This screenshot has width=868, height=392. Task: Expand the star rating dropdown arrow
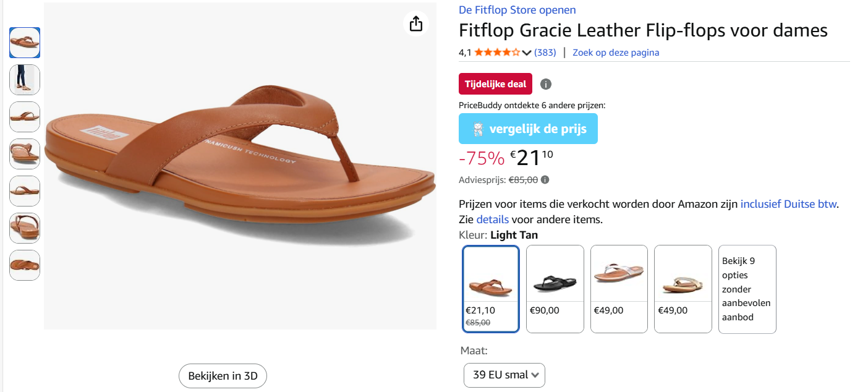(x=527, y=53)
